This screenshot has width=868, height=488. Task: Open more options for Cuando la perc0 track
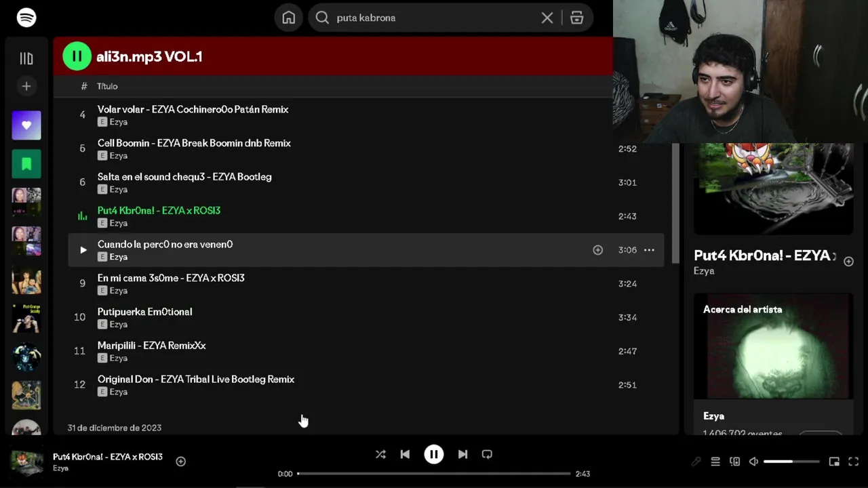click(649, 250)
